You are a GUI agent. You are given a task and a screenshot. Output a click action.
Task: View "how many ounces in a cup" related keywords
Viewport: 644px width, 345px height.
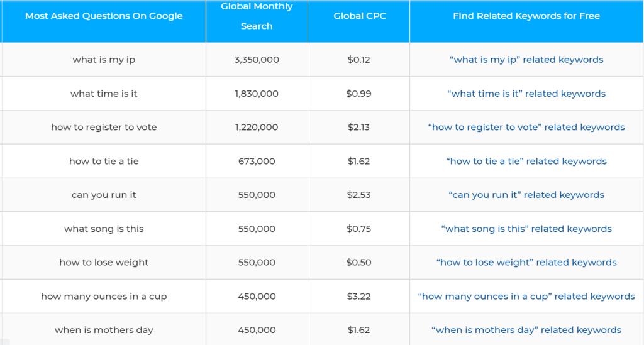click(x=526, y=297)
